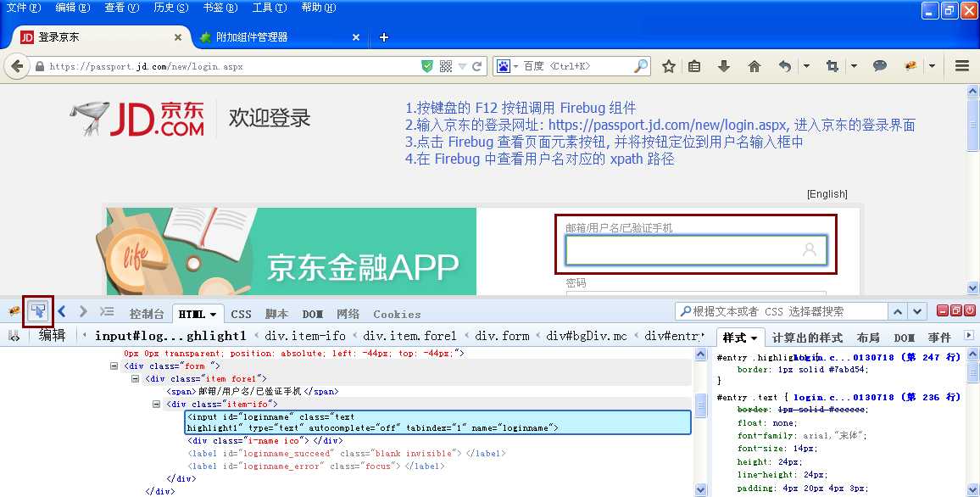Open dropdown next to crop tool

(854, 66)
